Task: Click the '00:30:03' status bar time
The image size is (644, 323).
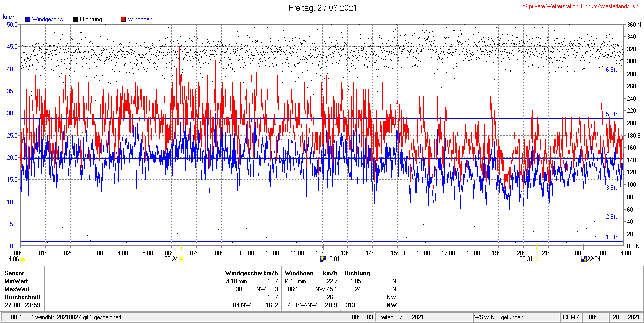Action: click(x=363, y=317)
